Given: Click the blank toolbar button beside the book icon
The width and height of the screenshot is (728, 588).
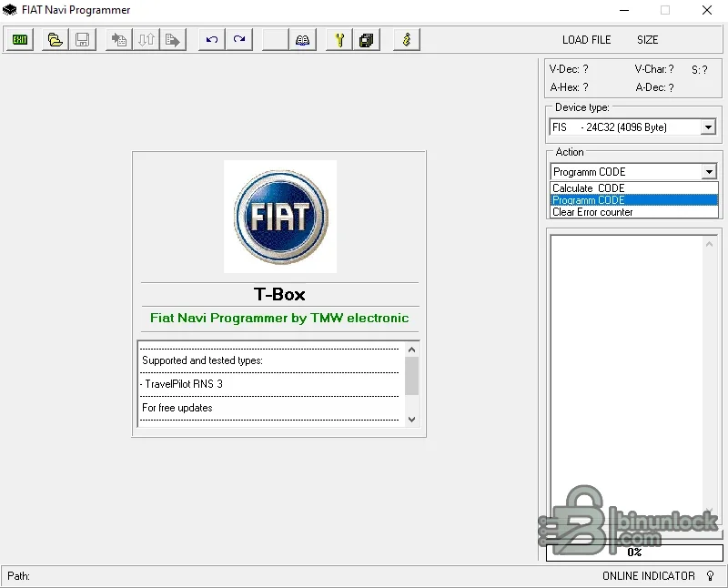Looking at the screenshot, I should click(276, 39).
